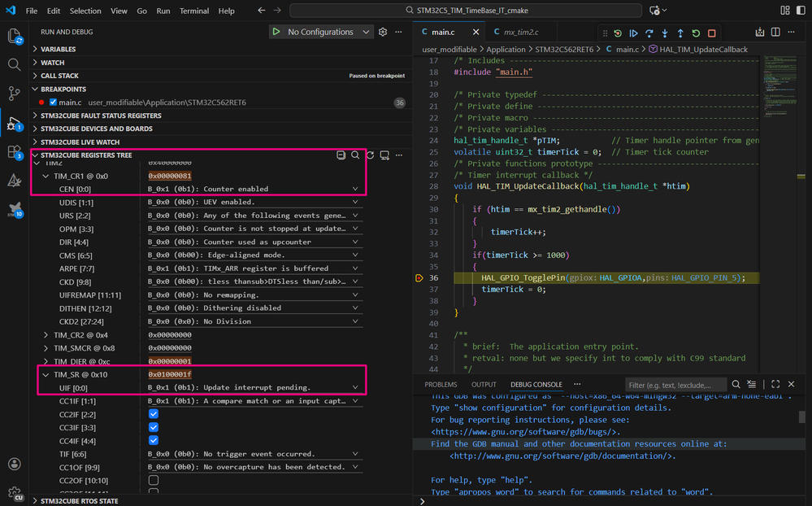
Task: Uncheck the CC3IF [3:3] checkbox
Action: [154, 427]
